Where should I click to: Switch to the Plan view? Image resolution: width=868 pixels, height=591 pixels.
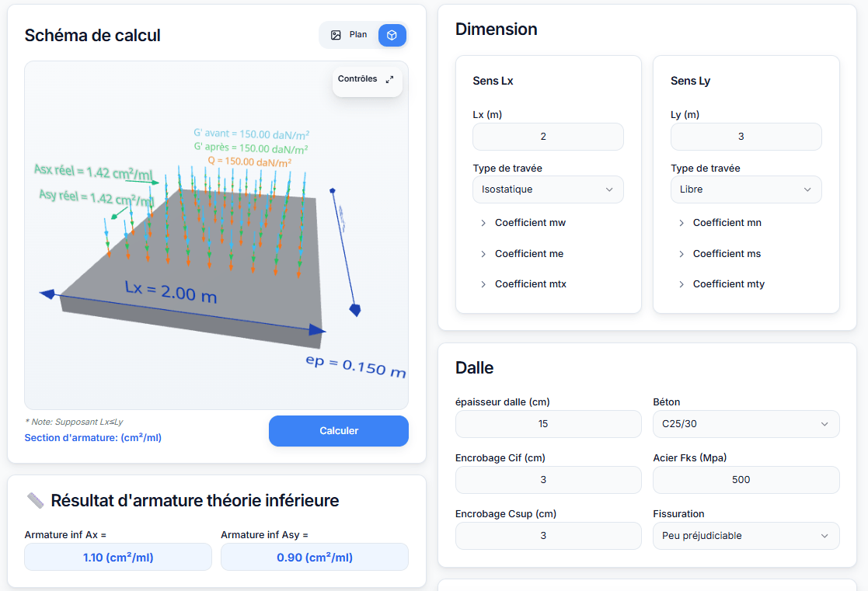349,35
